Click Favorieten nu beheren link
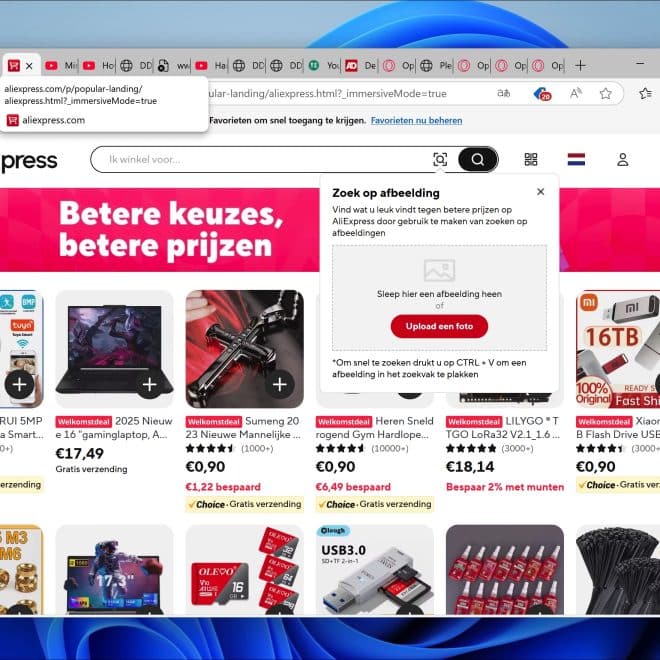 coord(416,120)
